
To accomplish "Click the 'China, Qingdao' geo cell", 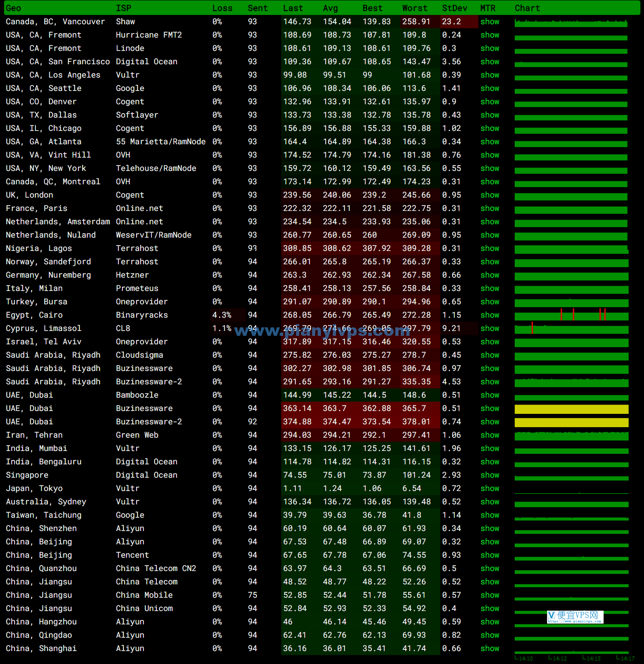I will coord(39,635).
